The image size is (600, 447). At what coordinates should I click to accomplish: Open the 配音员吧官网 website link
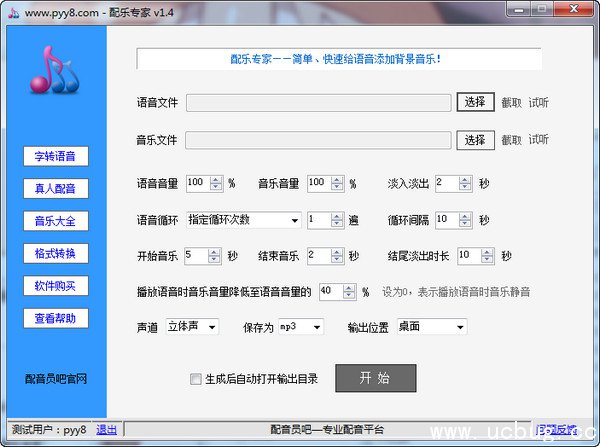(56, 379)
